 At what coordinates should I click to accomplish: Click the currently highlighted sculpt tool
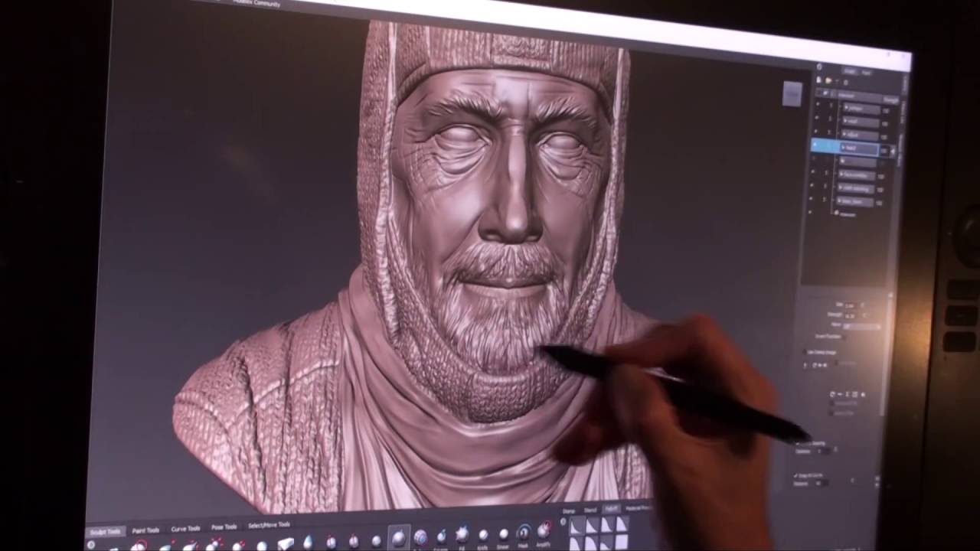click(398, 537)
